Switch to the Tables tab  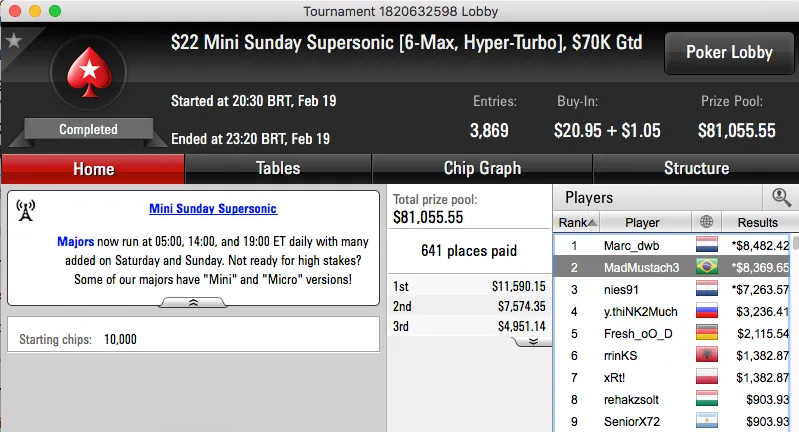tap(278, 168)
